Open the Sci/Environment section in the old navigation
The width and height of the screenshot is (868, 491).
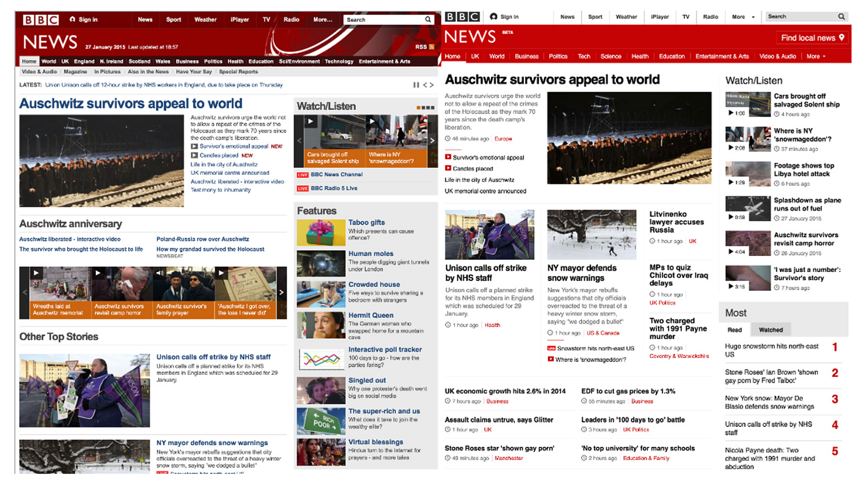(299, 61)
